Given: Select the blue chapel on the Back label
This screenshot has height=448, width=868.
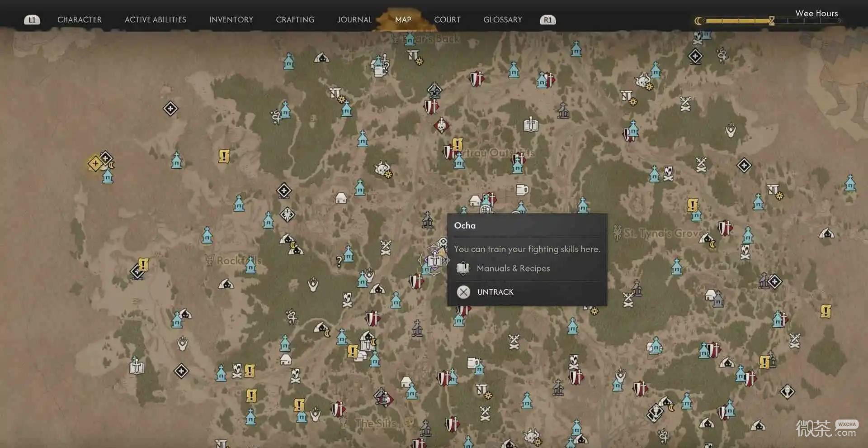Looking at the screenshot, I should pyautogui.click(x=410, y=38).
